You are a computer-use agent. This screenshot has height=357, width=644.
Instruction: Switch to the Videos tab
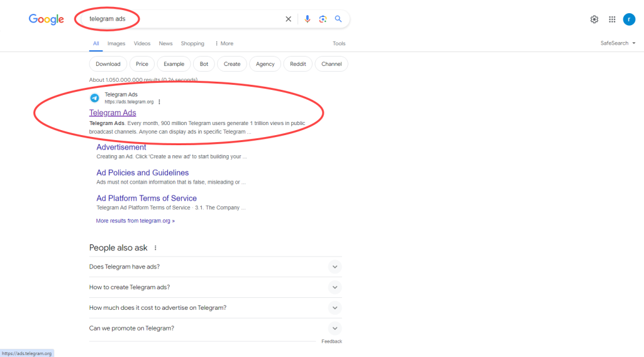coord(142,43)
